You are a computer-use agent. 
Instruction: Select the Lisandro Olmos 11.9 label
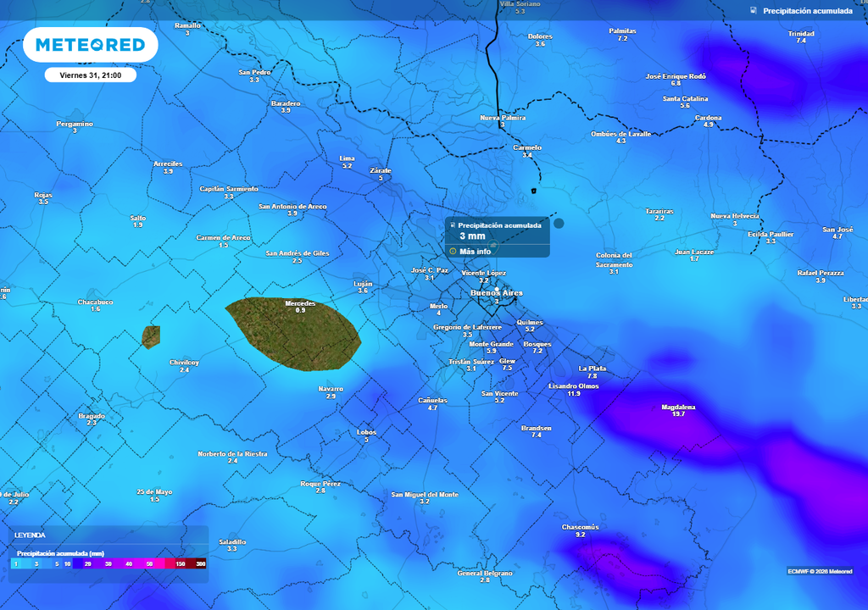574,390
